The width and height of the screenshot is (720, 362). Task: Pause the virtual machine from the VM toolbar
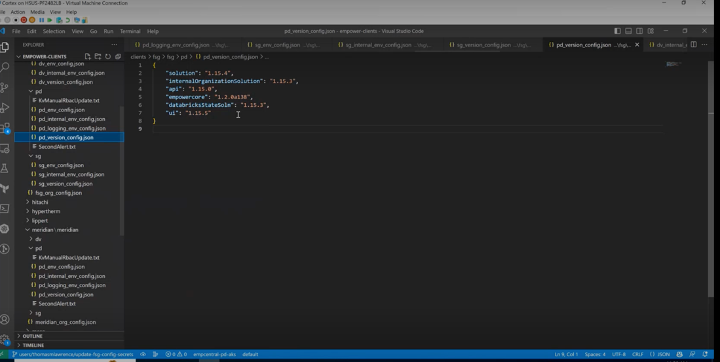[41, 20]
